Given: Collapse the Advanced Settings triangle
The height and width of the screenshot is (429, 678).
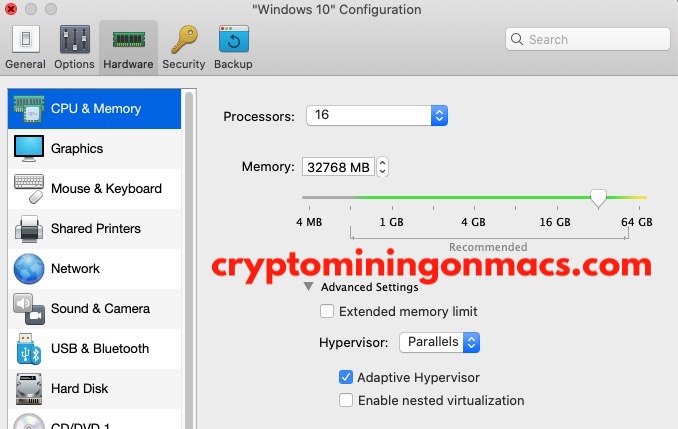Looking at the screenshot, I should tap(308, 286).
